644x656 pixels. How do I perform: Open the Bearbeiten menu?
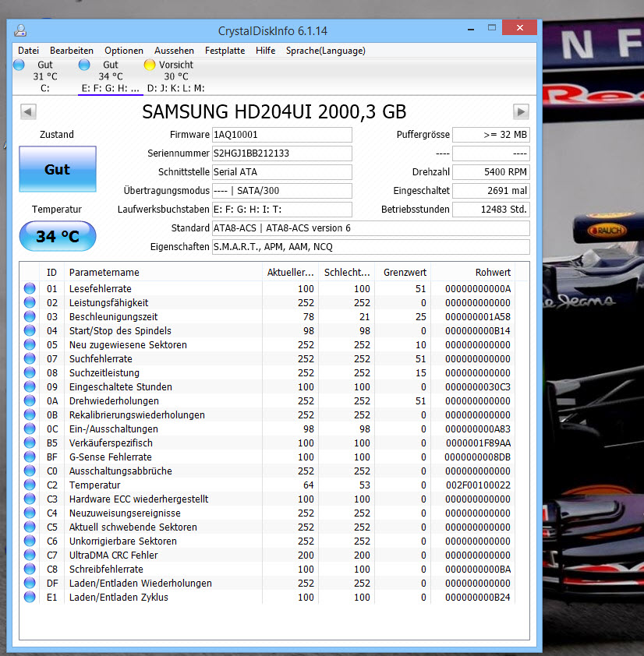click(72, 51)
